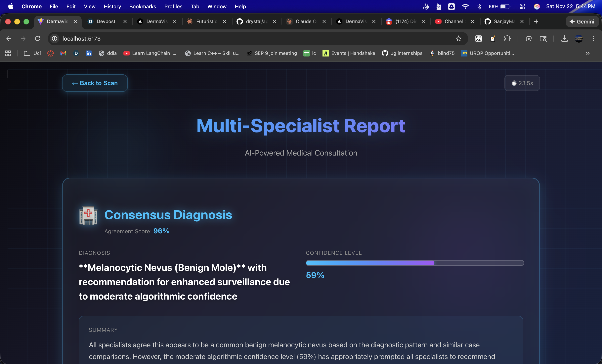Open the Chrome extensions puzzle icon
Viewport: 602px width, 364px height.
tap(507, 39)
